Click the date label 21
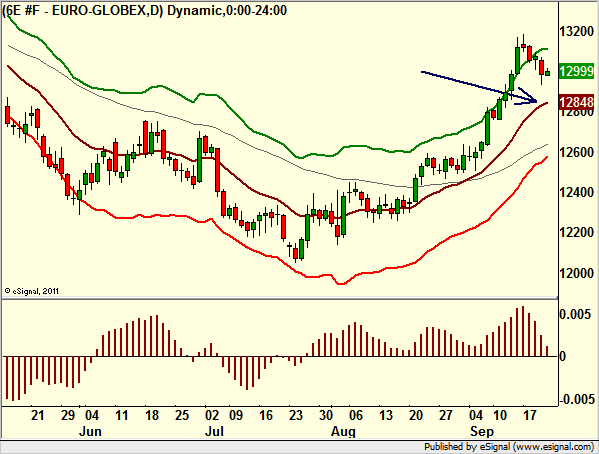599x454 pixels. [37, 415]
